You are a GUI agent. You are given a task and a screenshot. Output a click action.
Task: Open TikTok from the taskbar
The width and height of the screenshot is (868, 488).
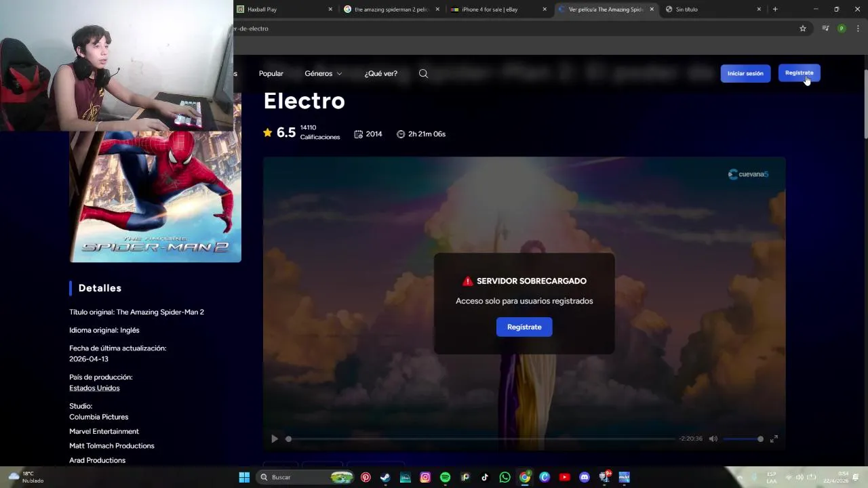pyautogui.click(x=485, y=477)
